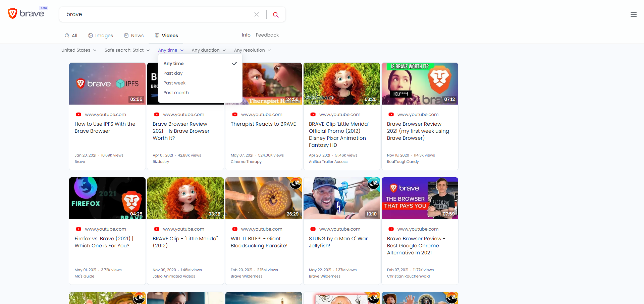Screen dimensions: 644x304
Task: Open Therapist Reacts to BRAVE title
Action: [263, 124]
